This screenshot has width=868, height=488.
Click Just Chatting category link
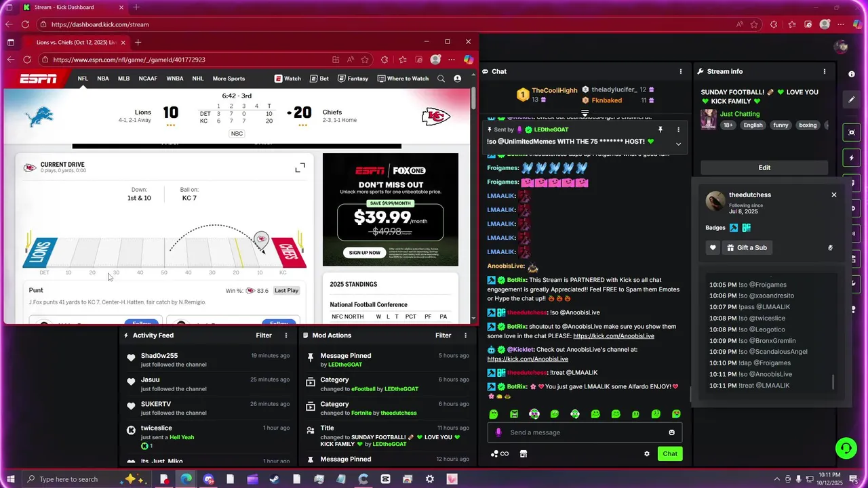coord(740,114)
